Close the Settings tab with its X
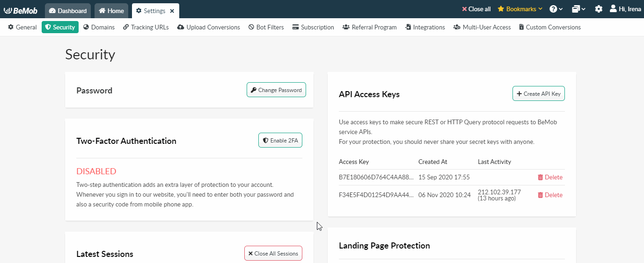The image size is (644, 263). point(172,11)
